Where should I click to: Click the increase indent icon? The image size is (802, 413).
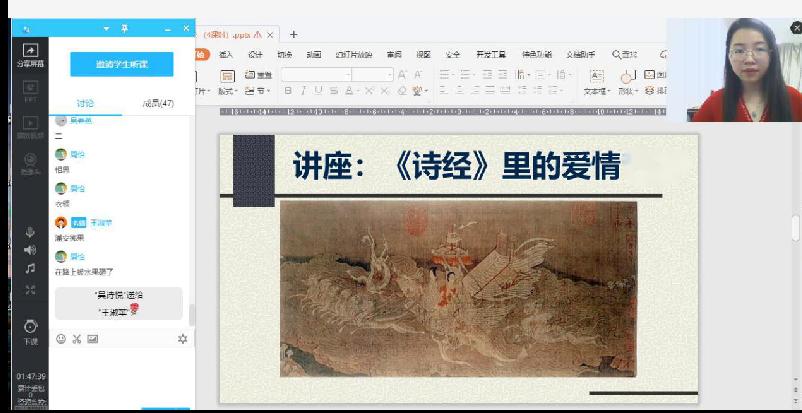tap(503, 75)
